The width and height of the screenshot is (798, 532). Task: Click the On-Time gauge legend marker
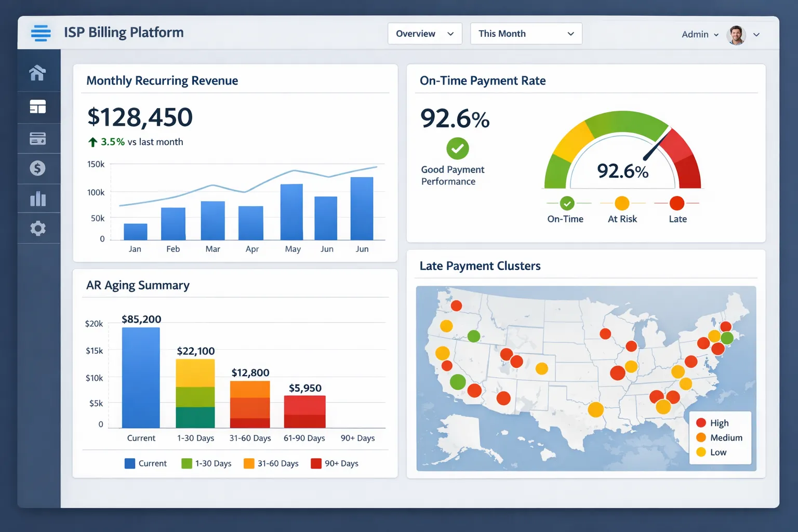click(567, 203)
